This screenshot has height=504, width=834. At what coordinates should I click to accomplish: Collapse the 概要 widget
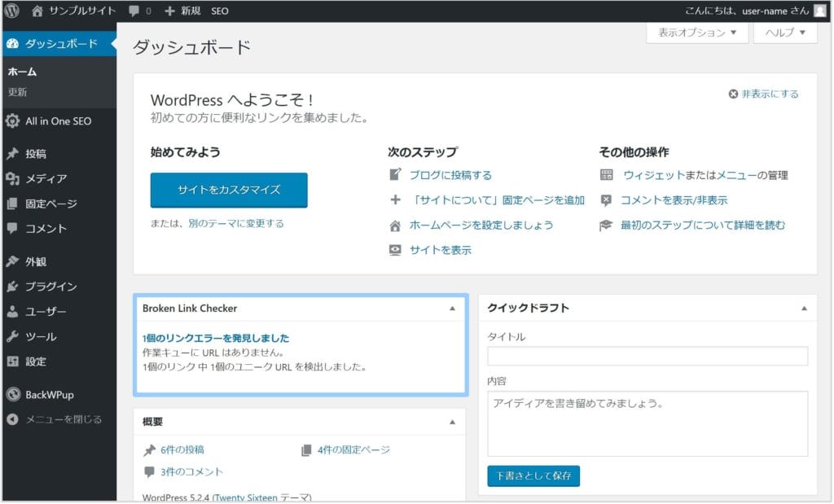coord(452,422)
